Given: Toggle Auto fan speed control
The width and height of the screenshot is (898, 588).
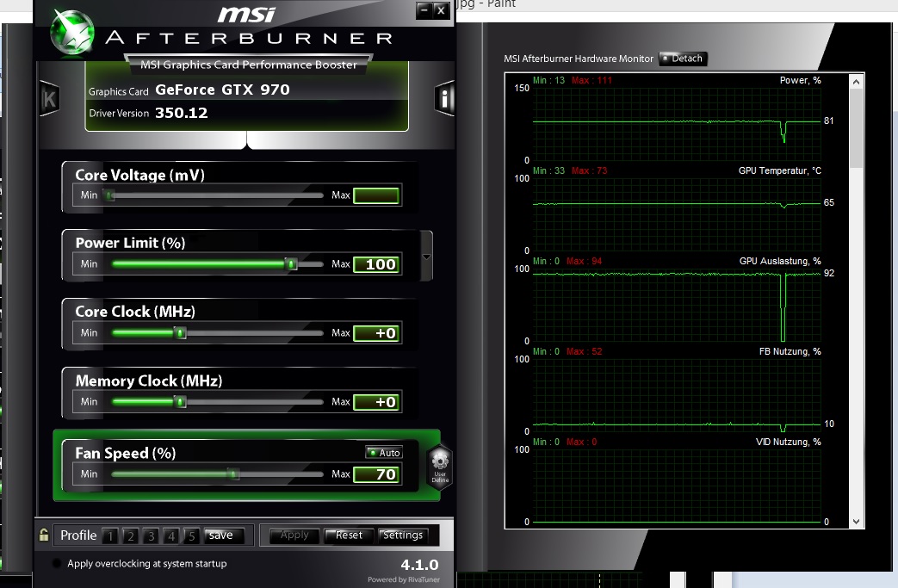Looking at the screenshot, I should click(384, 452).
